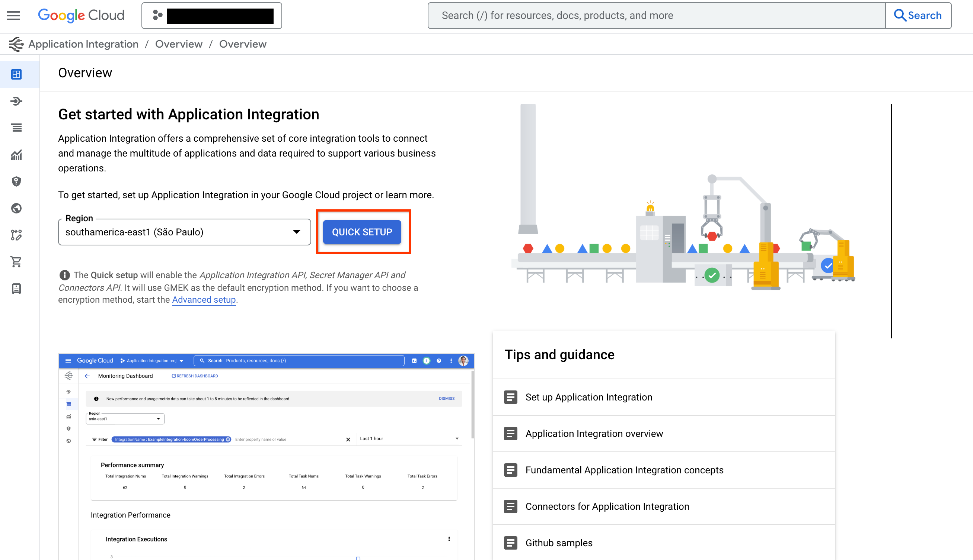Select the Integrations connection icon in sidebar
Screen dimensions: 973x560
[x=16, y=101]
